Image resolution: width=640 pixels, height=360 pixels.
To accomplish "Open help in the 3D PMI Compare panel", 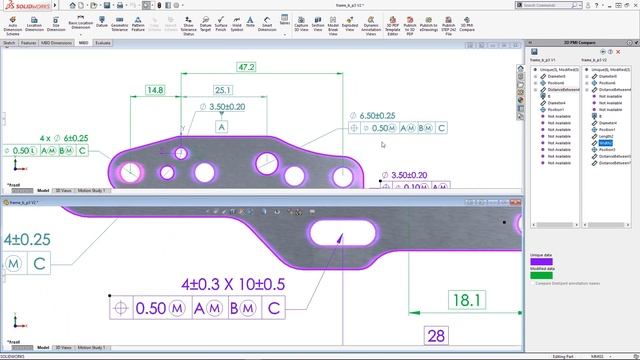I will click(610, 52).
